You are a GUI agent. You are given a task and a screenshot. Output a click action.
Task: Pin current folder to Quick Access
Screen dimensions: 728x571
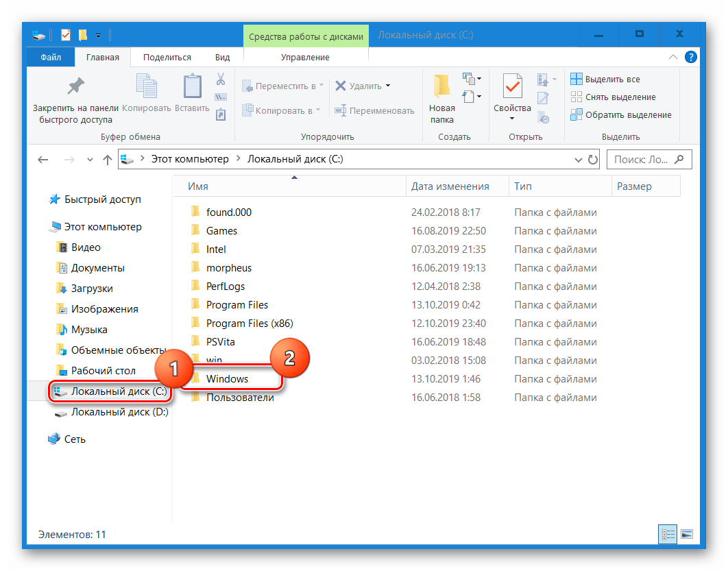pyautogui.click(x=75, y=96)
